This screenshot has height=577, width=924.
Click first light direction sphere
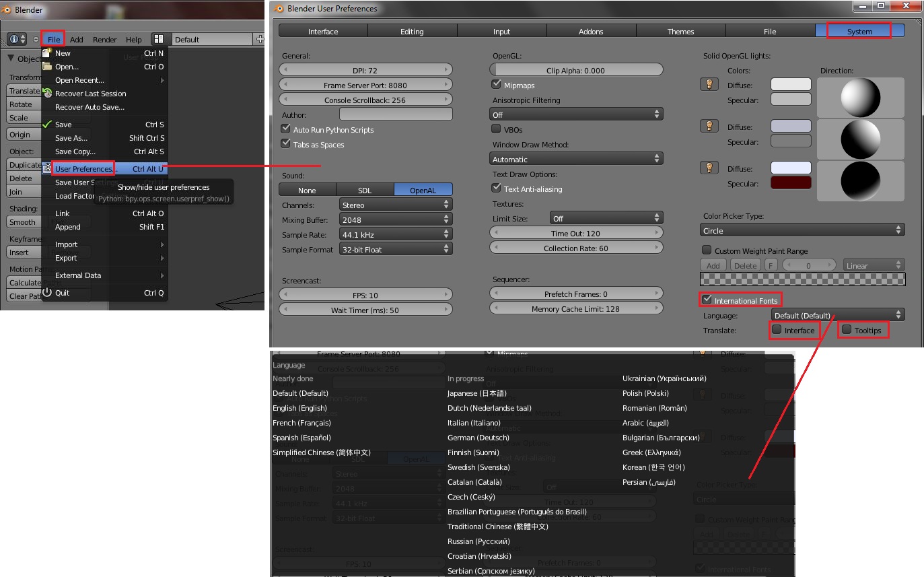point(861,98)
